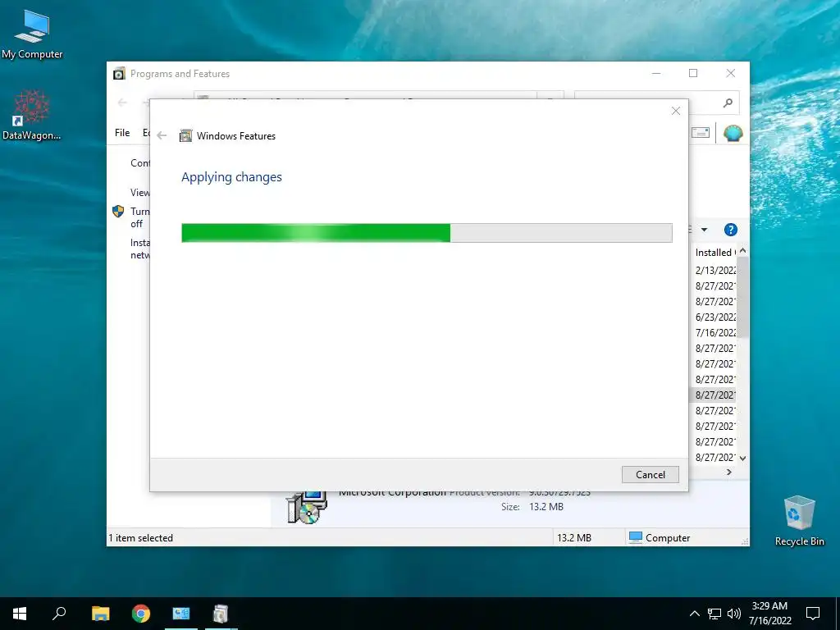Open the notification center icon
Screen dimensions: 840x630
(x=813, y=614)
